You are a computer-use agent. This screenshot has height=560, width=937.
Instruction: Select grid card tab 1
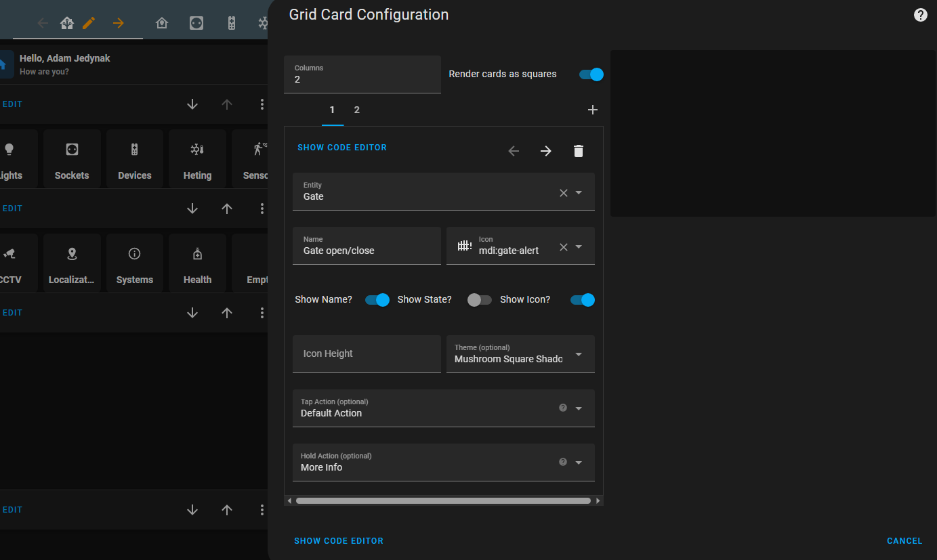tap(332, 110)
